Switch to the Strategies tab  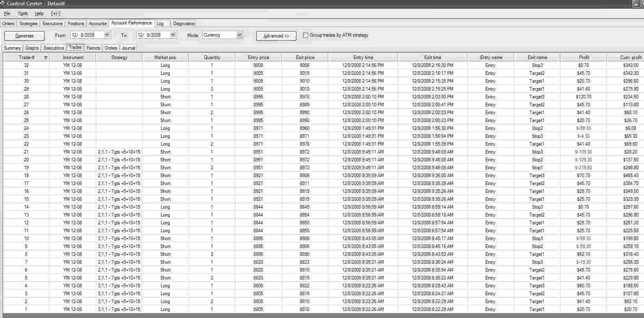click(28, 24)
